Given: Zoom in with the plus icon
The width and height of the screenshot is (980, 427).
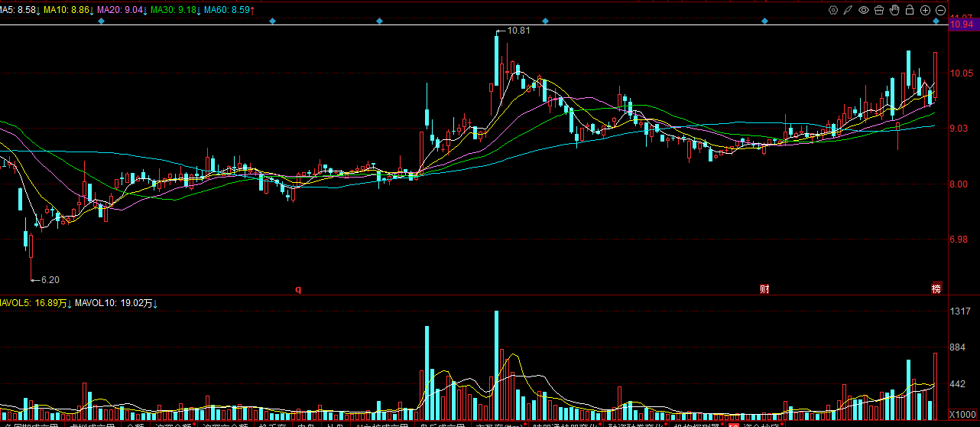Looking at the screenshot, I should [x=925, y=10].
